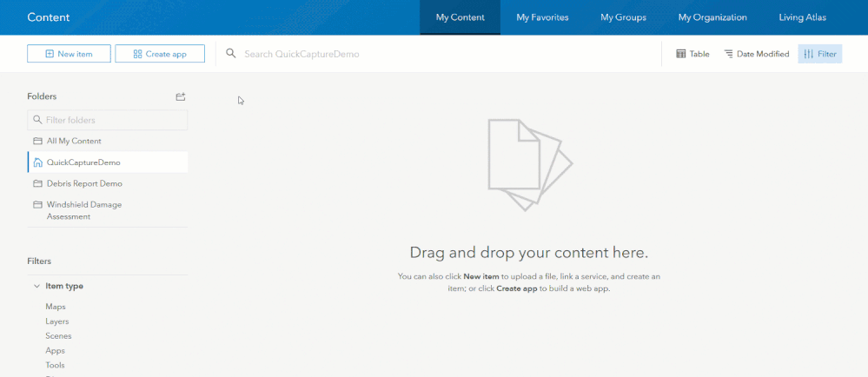Filter by Scenes item type

coord(58,336)
